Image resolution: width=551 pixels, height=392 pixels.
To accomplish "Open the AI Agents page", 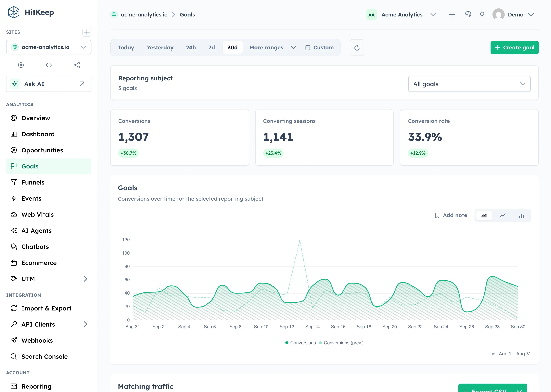I will [x=49, y=230].
